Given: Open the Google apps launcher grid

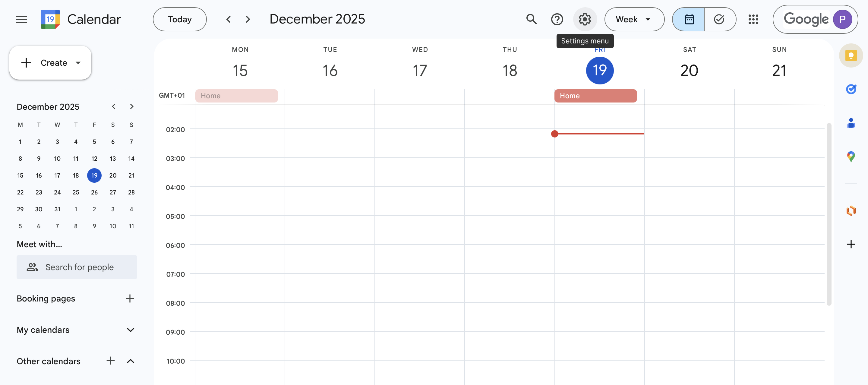Looking at the screenshot, I should click(x=754, y=19).
